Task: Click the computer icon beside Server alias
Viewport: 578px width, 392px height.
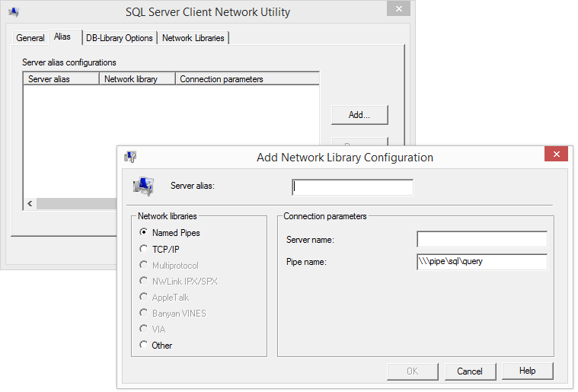Action: [143, 186]
